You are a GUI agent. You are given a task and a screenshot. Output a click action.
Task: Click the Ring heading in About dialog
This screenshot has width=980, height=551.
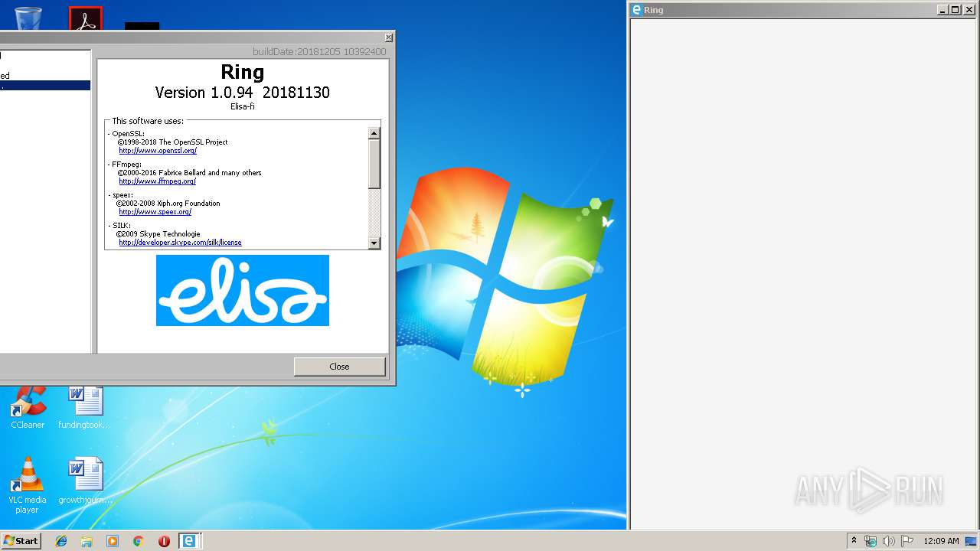[243, 72]
